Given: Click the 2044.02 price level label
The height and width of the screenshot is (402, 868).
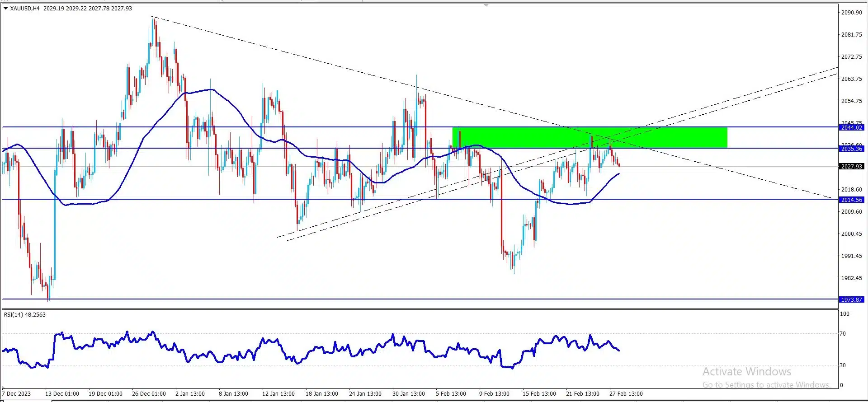Looking at the screenshot, I should click(x=852, y=128).
